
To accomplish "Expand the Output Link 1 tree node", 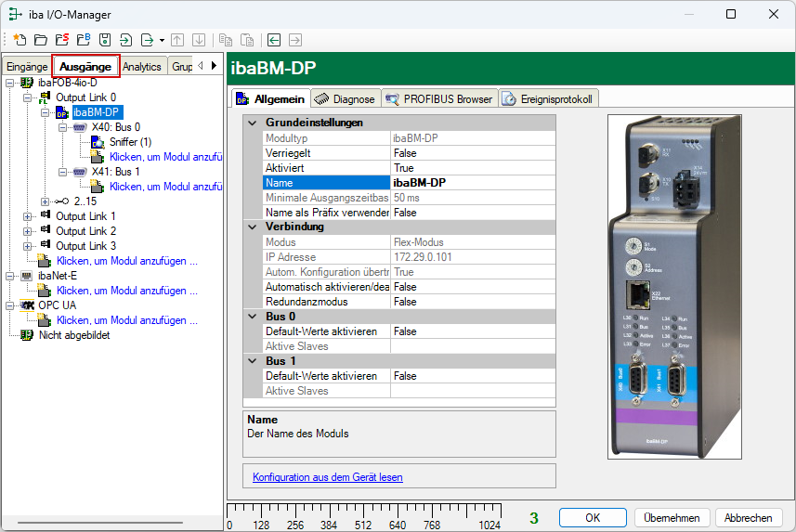I will click(27, 216).
